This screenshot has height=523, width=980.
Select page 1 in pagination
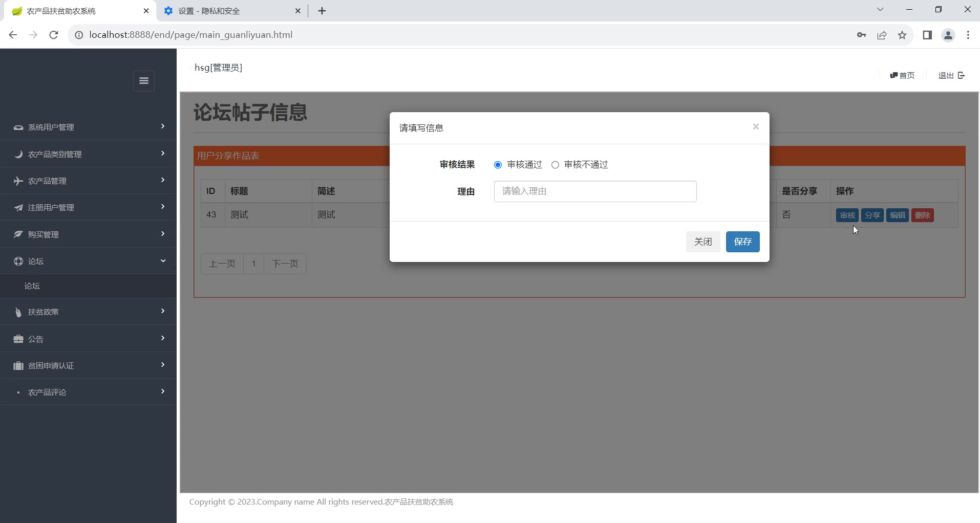coord(253,264)
